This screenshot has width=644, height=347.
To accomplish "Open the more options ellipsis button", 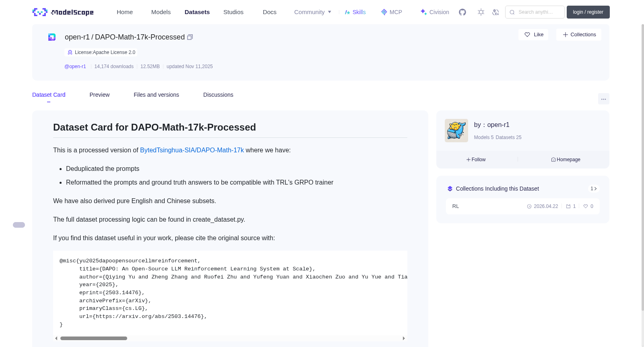I will click(604, 99).
